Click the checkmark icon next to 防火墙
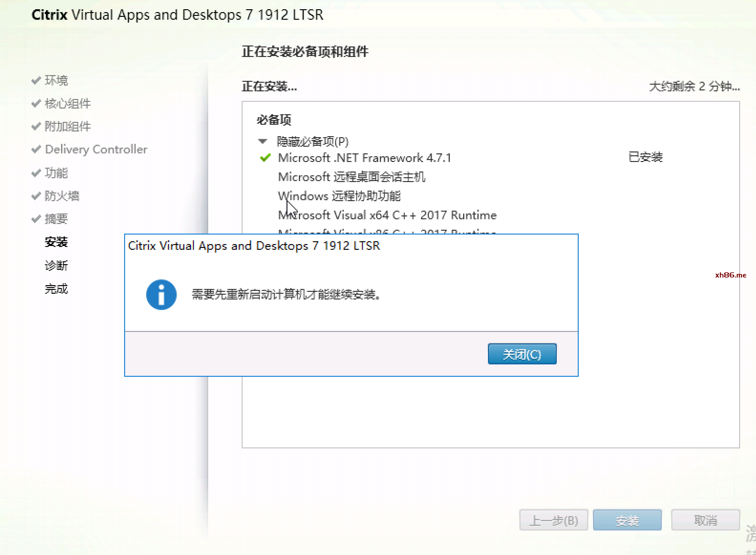This screenshot has height=555, width=756. tap(36, 196)
